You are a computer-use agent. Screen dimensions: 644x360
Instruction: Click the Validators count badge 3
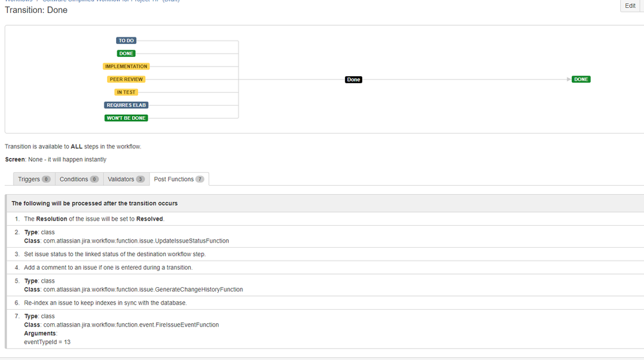[141, 179]
